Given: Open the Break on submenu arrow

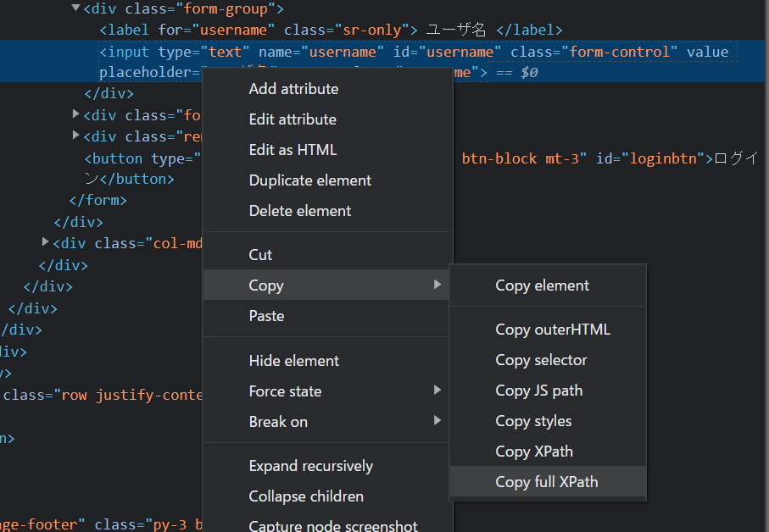Looking at the screenshot, I should tap(437, 421).
